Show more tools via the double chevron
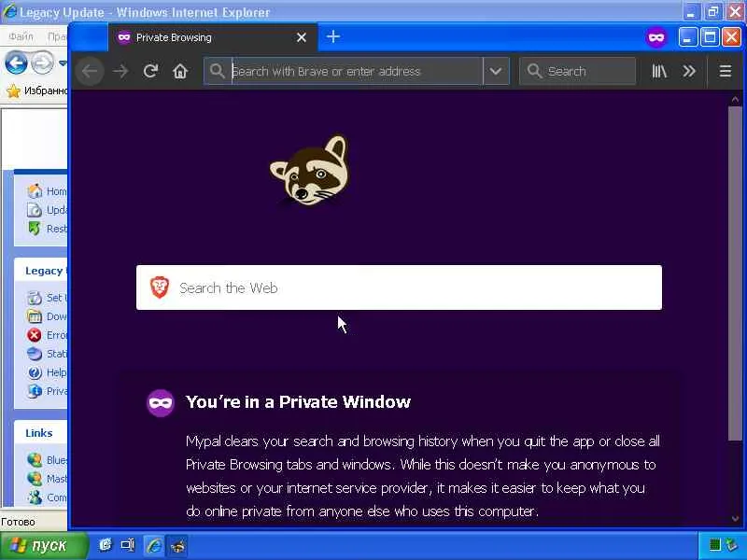Viewport: 747px width, 560px height. [x=689, y=72]
